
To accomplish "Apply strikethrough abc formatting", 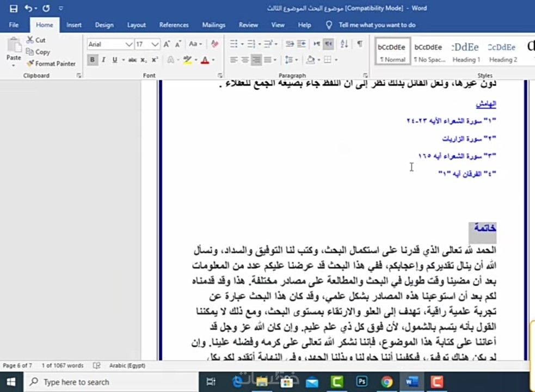I will point(132,60).
